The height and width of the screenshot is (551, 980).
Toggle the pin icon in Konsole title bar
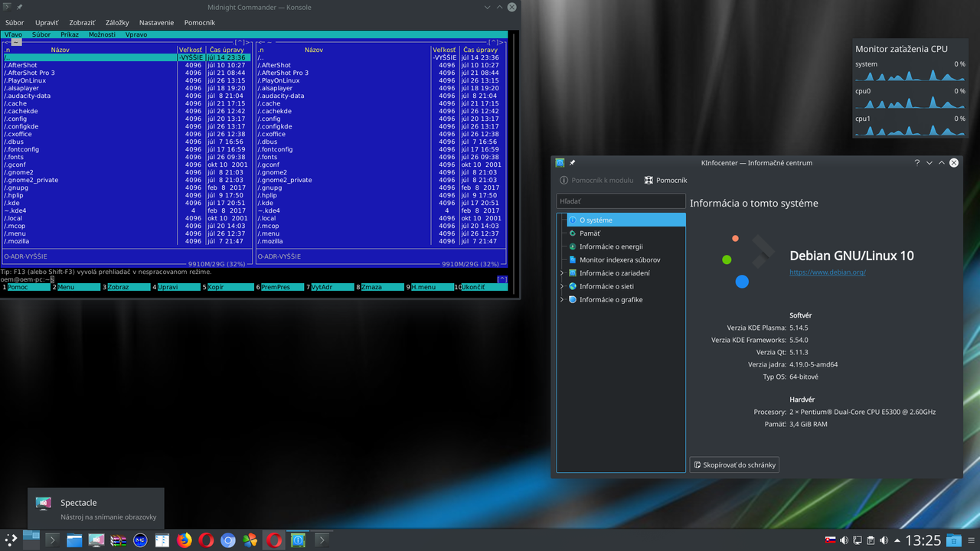point(20,7)
